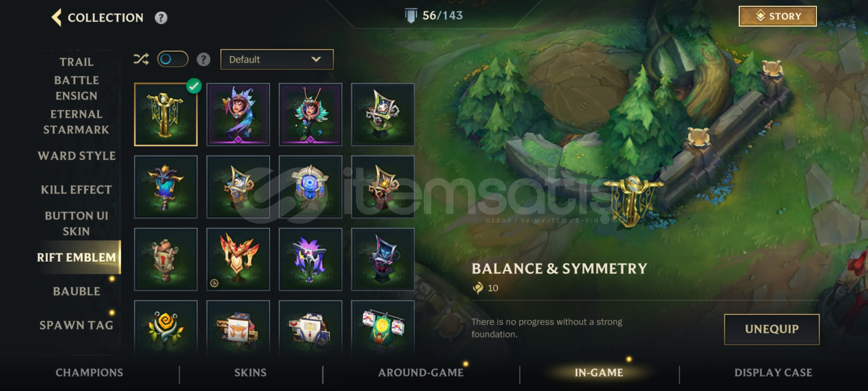This screenshot has height=391, width=868.
Task: Open the help icon beside Collection
Action: pyautogui.click(x=161, y=18)
